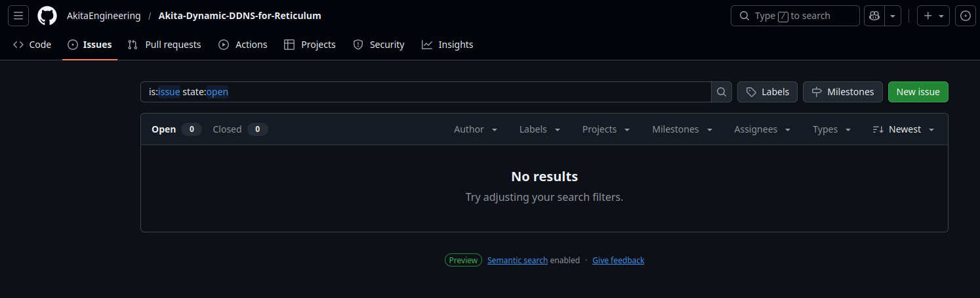This screenshot has height=298, width=980.
Task: Open the hamburger navigation menu
Action: click(x=18, y=16)
